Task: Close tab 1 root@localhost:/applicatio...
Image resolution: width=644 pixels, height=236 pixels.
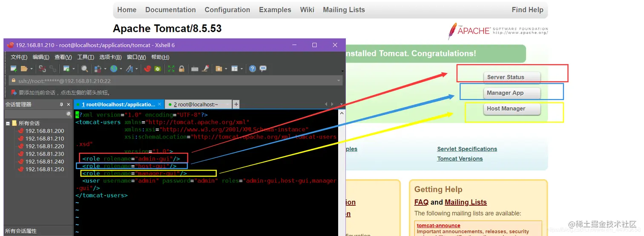Action: [160, 104]
